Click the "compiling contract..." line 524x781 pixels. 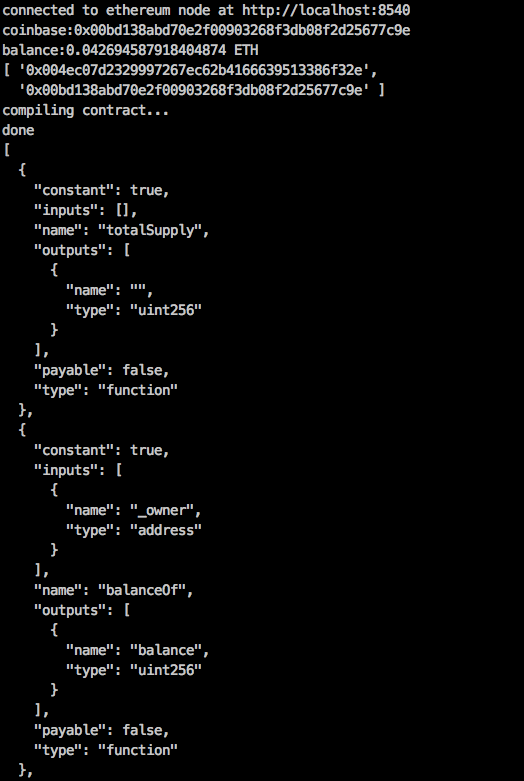86,110
